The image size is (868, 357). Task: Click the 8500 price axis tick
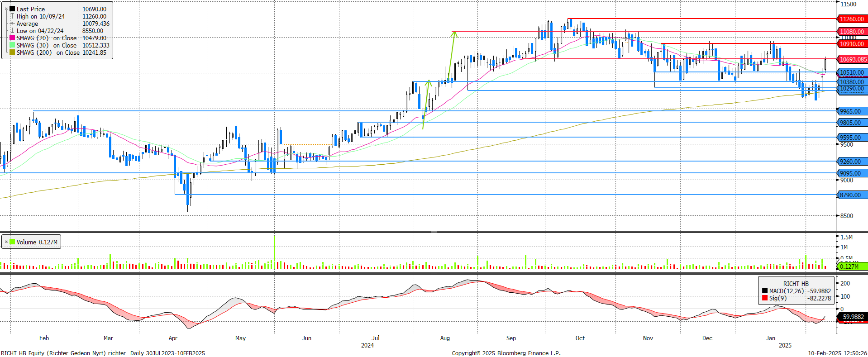point(847,216)
